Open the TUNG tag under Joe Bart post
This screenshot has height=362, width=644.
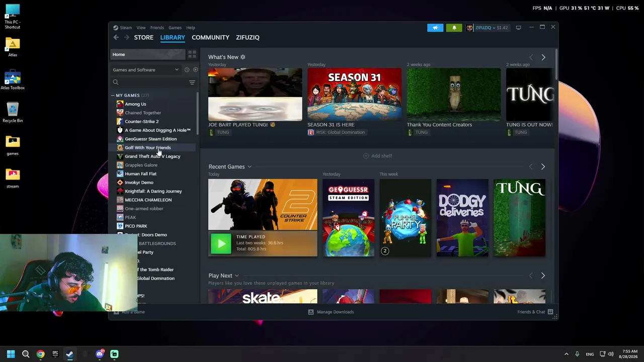[219, 132]
